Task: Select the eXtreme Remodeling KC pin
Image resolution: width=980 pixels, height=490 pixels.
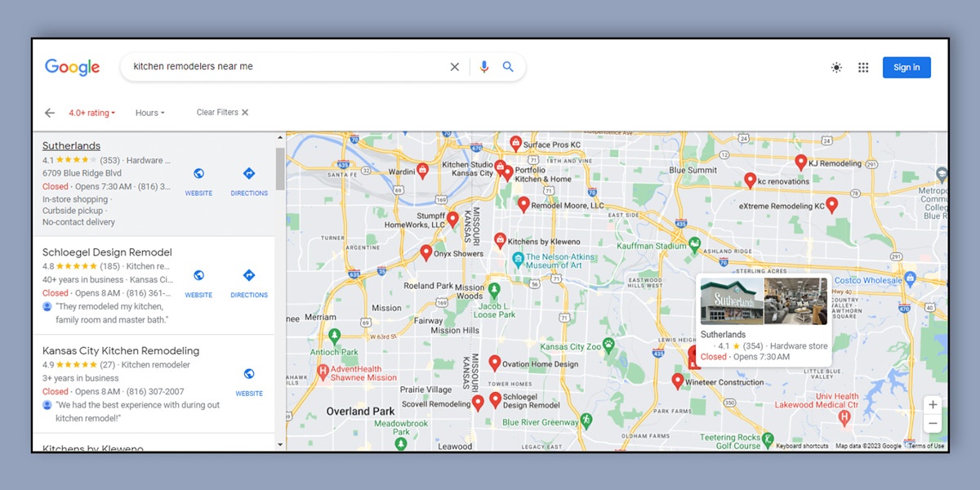Action: tap(831, 205)
